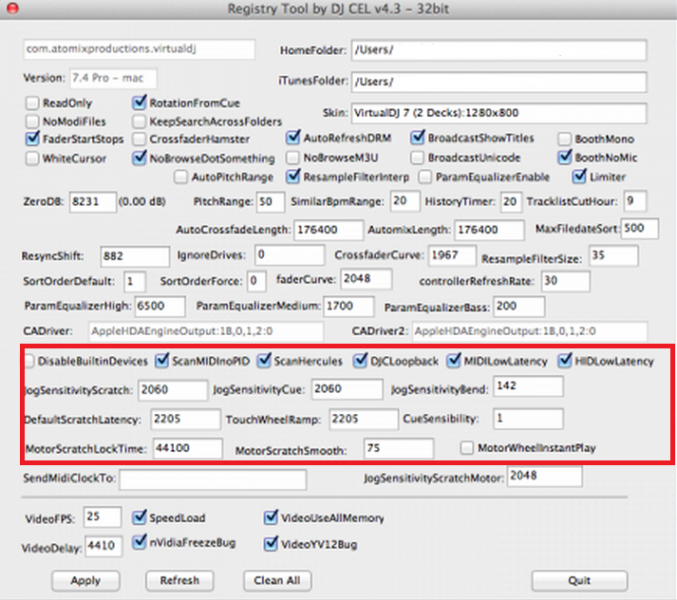Enable AutoPitchRange checkbox
The width and height of the screenshot is (677, 600).
pyautogui.click(x=180, y=177)
